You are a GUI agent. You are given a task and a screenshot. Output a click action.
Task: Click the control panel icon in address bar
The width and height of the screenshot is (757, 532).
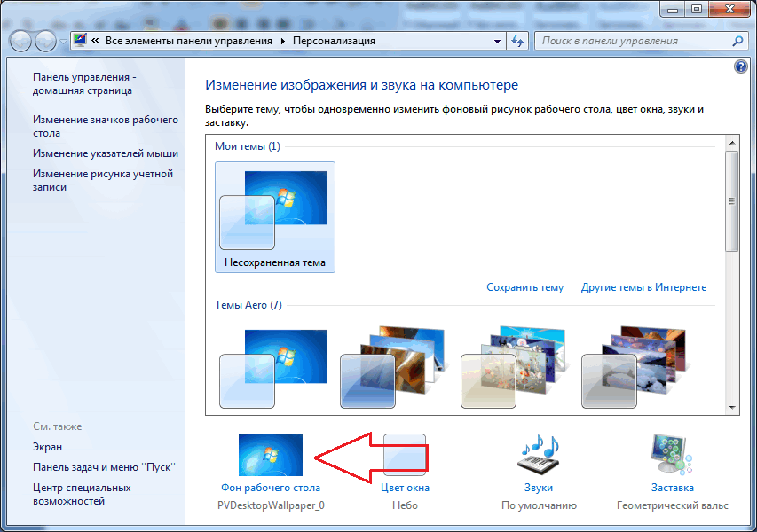click(80, 41)
